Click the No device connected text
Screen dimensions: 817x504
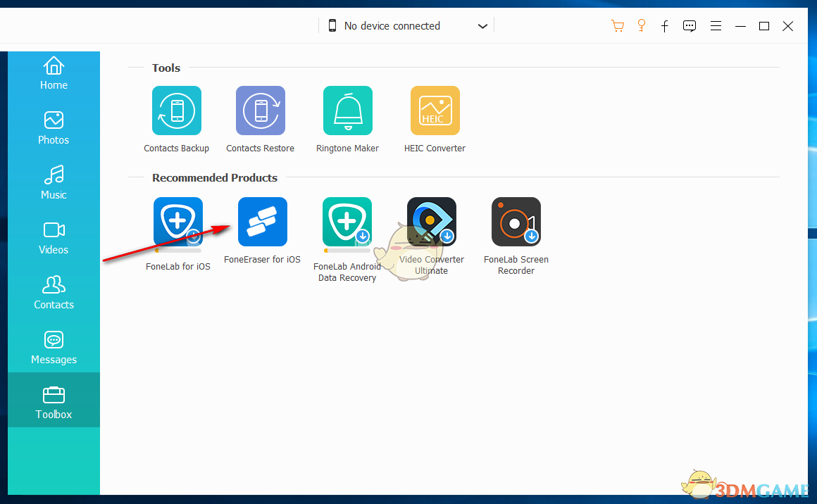pos(392,26)
